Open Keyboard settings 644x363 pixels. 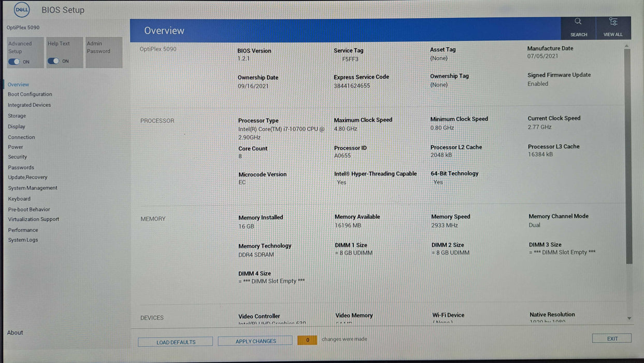point(19,199)
